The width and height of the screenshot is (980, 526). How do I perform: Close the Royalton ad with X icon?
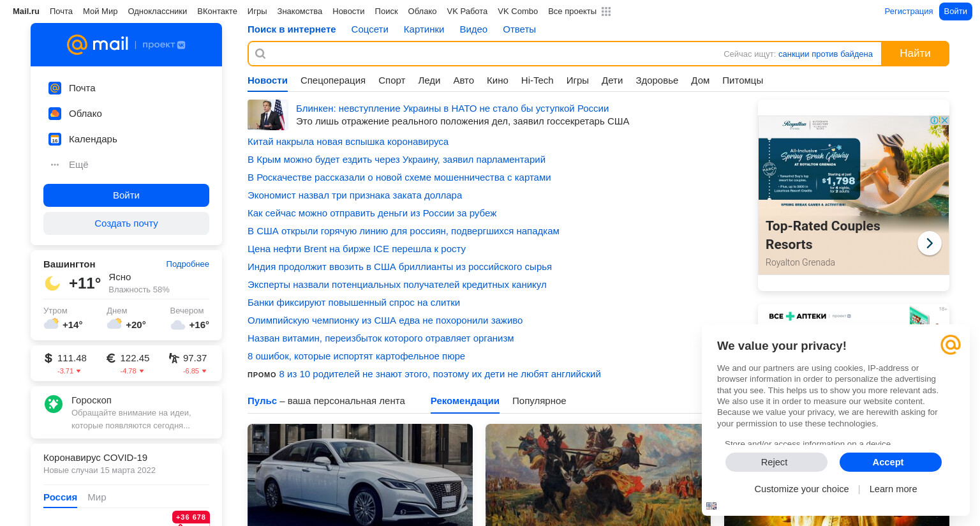(945, 120)
